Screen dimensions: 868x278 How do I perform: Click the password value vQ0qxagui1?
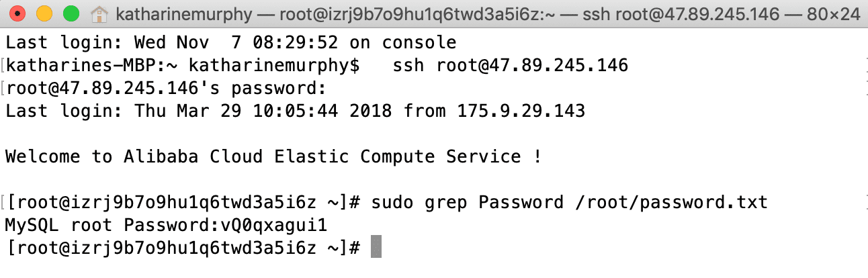click(x=273, y=224)
